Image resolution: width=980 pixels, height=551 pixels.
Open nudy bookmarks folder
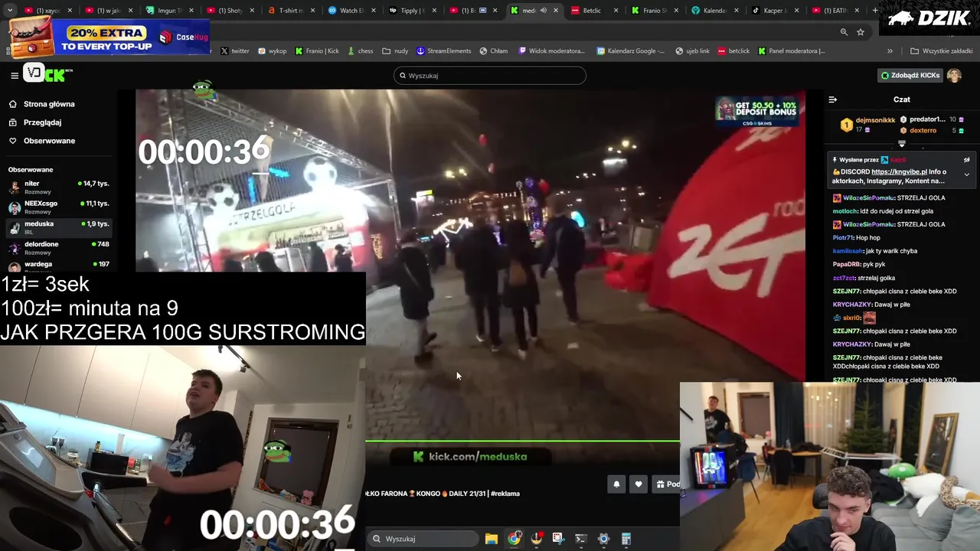pos(395,51)
